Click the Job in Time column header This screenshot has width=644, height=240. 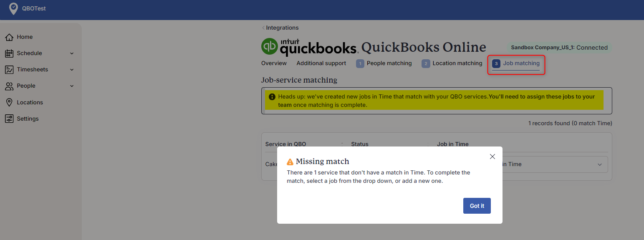coord(453,144)
